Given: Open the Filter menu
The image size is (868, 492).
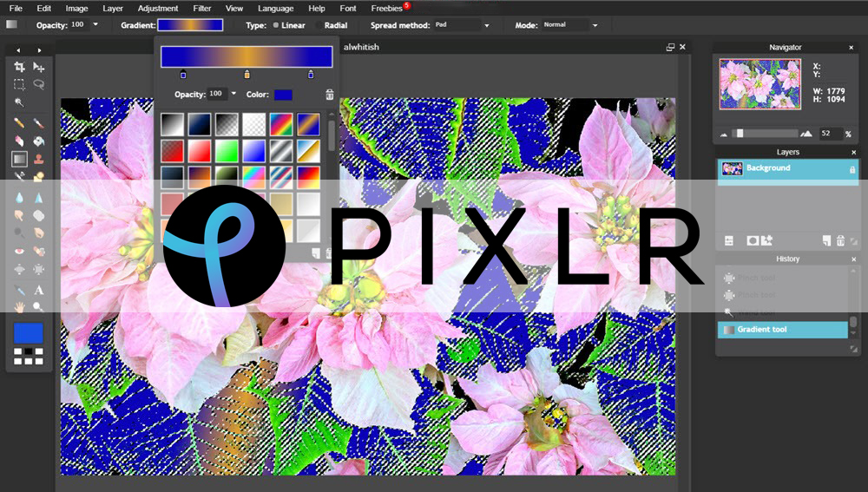Looking at the screenshot, I should pyautogui.click(x=202, y=9).
